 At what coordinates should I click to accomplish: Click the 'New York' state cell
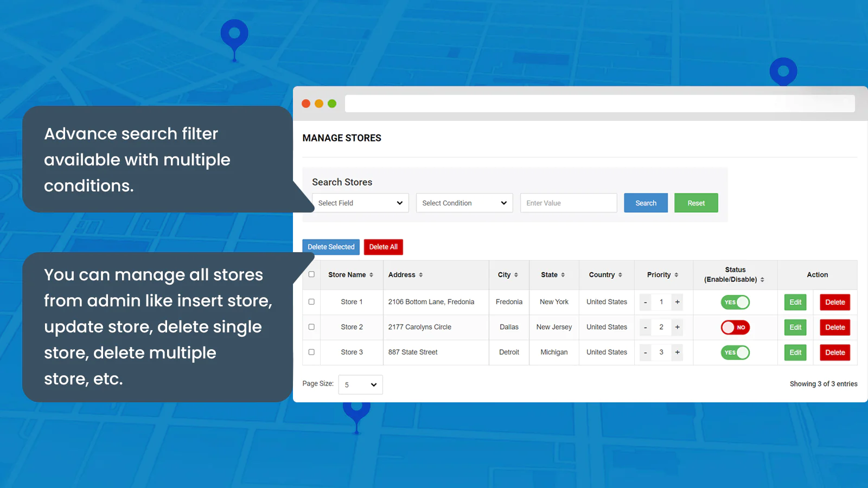tap(554, 302)
